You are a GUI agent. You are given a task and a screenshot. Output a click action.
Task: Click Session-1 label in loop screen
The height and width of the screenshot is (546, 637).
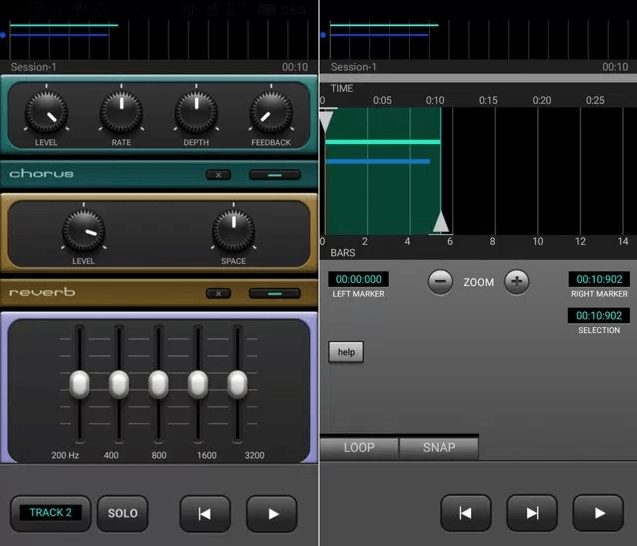click(353, 67)
